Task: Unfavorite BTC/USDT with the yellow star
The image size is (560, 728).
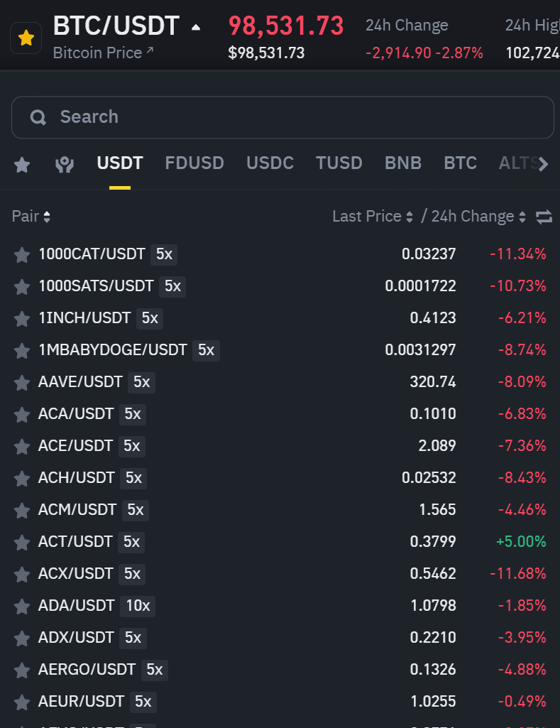Action: point(26,38)
